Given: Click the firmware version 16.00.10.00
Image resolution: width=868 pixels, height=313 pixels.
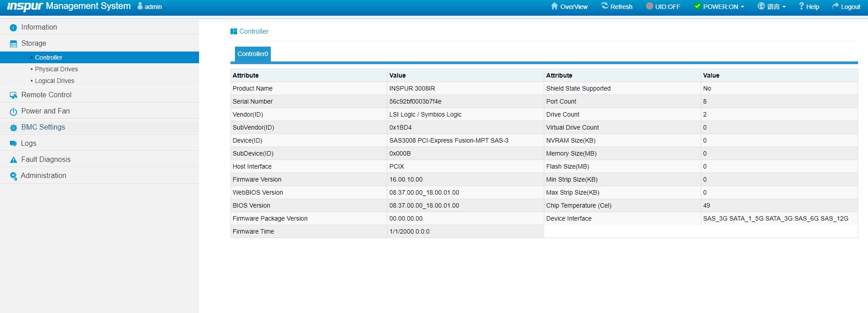Looking at the screenshot, I should click(406, 179).
